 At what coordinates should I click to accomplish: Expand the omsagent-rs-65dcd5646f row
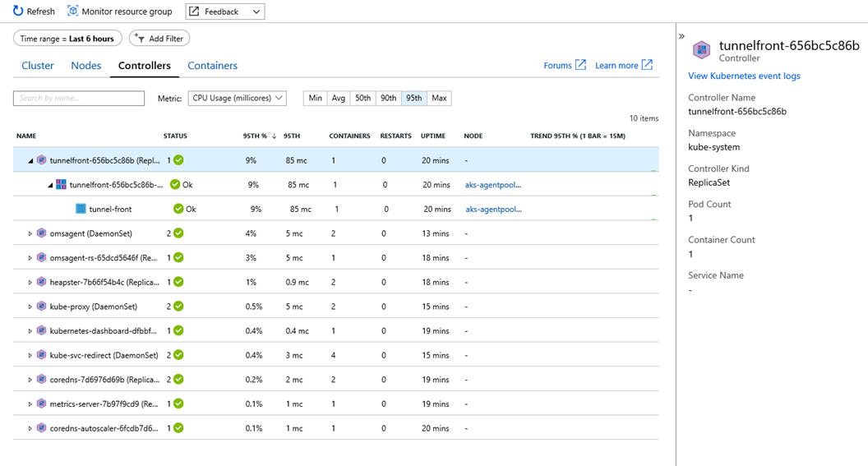(x=30, y=258)
